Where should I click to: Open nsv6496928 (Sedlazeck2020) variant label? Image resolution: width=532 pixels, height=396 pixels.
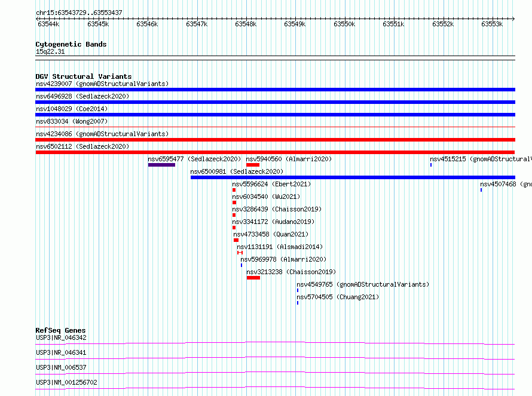[82, 96]
